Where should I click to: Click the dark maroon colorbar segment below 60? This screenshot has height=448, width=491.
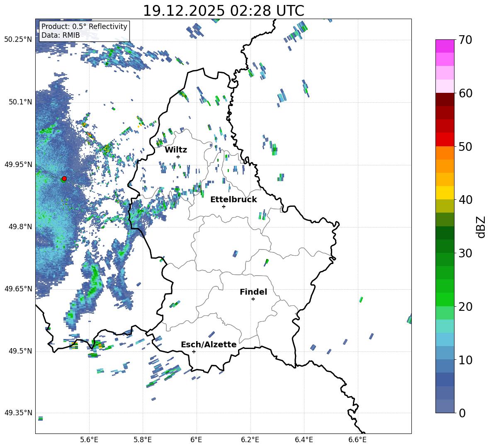(x=445, y=99)
